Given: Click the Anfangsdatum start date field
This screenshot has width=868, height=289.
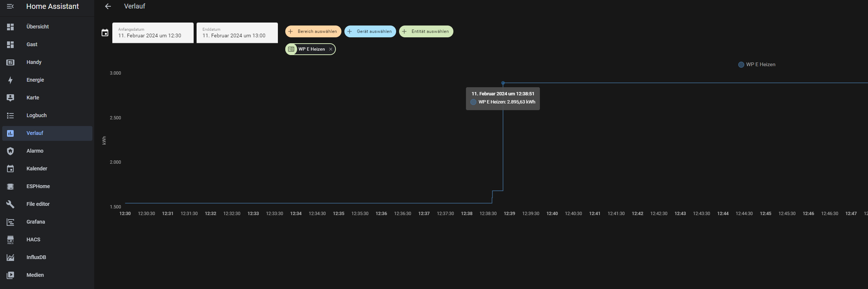Looking at the screenshot, I should tap(153, 33).
